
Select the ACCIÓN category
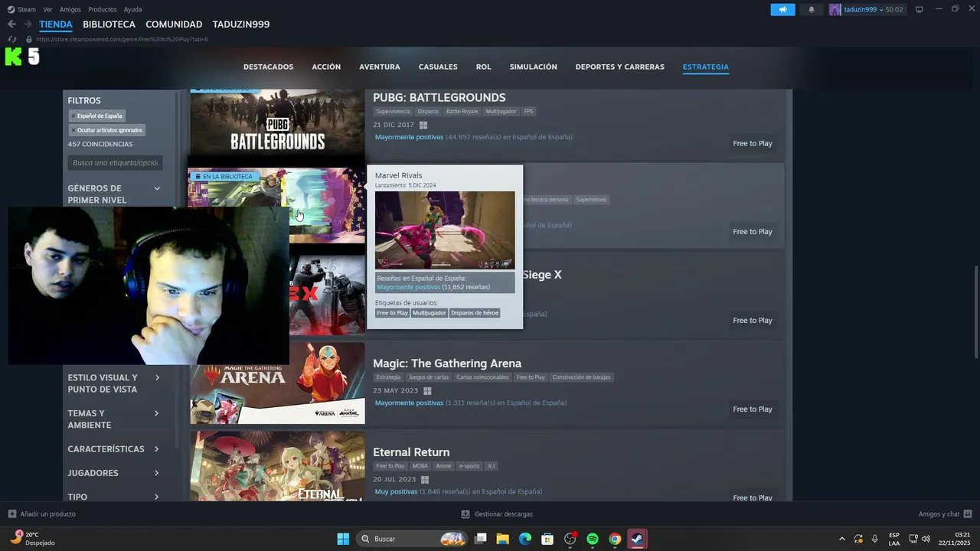tap(326, 67)
